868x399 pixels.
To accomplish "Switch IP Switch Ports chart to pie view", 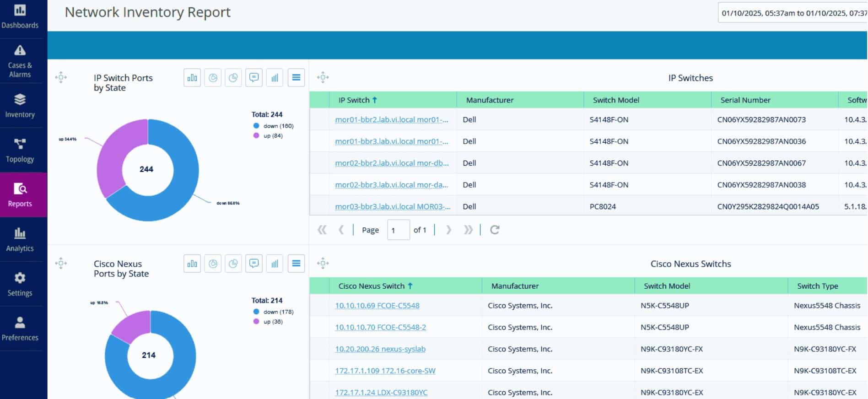I will tap(233, 78).
